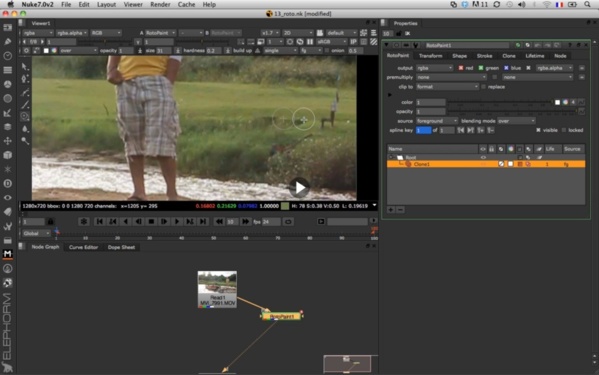599x375 pixels.
Task: Toggle the visible checkbox
Action: point(538,130)
